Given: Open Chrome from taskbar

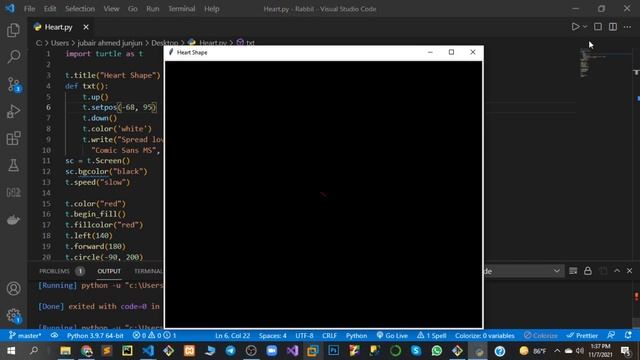Looking at the screenshot, I should (87, 351).
